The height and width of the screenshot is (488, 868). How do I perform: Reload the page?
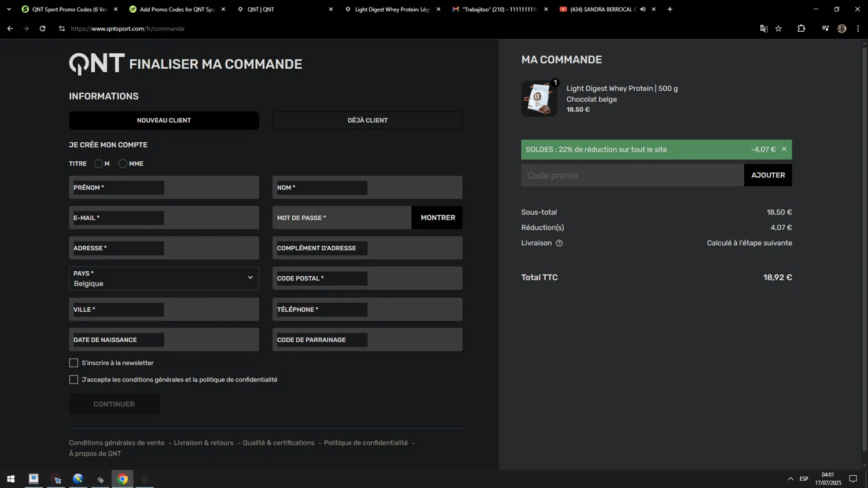pos(42,28)
